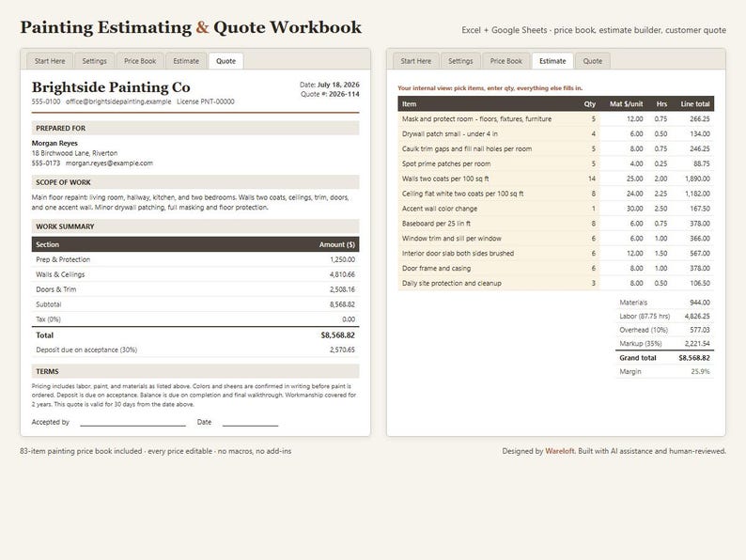Switch to Quote tab in Estimate panel

point(592,61)
